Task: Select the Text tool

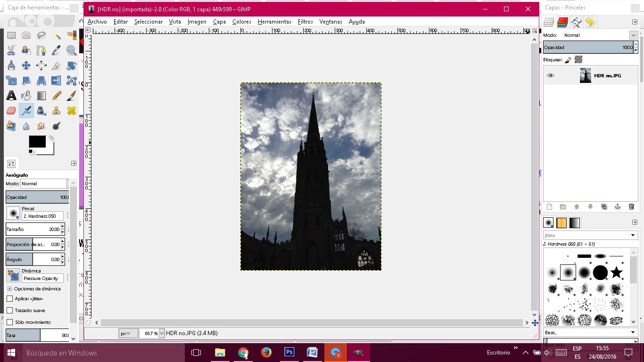Action: pyautogui.click(x=11, y=96)
